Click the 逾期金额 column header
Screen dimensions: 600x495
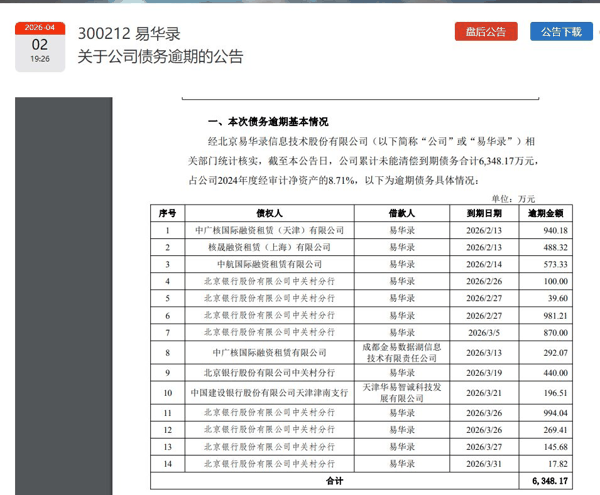tap(546, 214)
